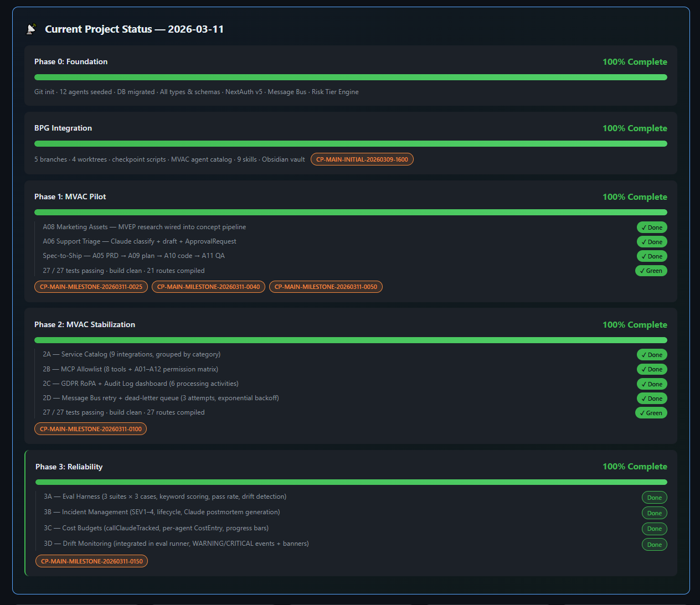Click the Done badge for 2C GDPR RoPA
Image resolution: width=700 pixels, height=605 pixels.
pos(651,384)
